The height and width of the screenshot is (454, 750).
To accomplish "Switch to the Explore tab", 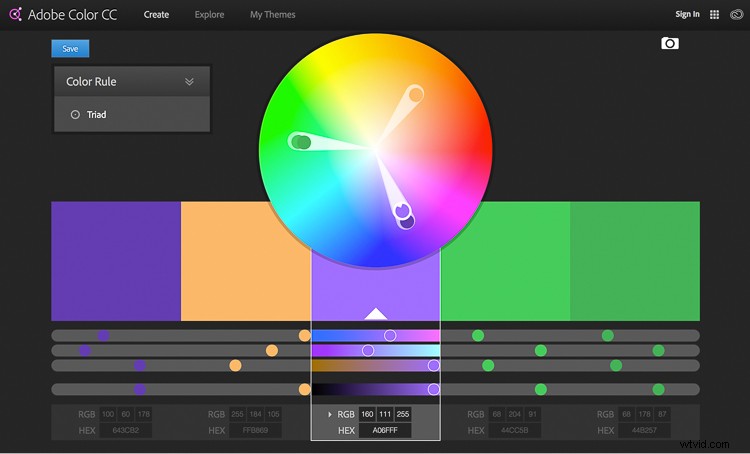I will click(209, 15).
